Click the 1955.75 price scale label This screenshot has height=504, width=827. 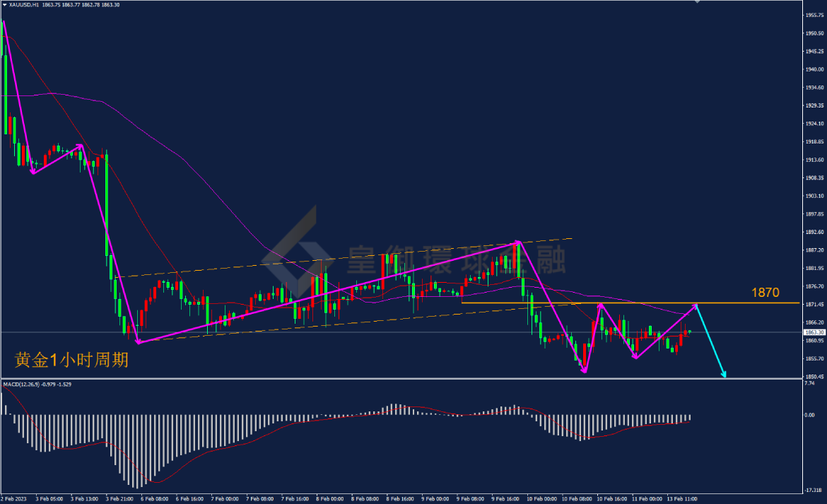814,16
